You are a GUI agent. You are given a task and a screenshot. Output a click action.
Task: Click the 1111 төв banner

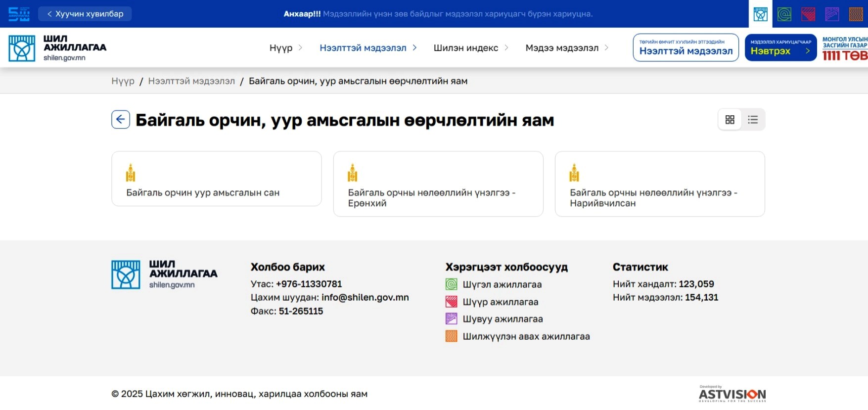(x=845, y=48)
